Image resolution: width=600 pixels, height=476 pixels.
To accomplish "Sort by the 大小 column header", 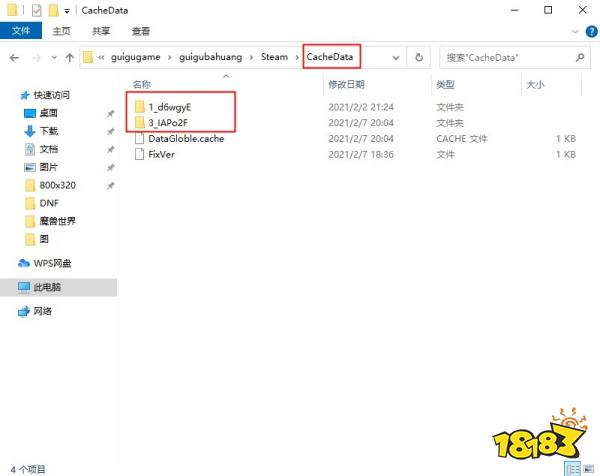I will tap(535, 84).
